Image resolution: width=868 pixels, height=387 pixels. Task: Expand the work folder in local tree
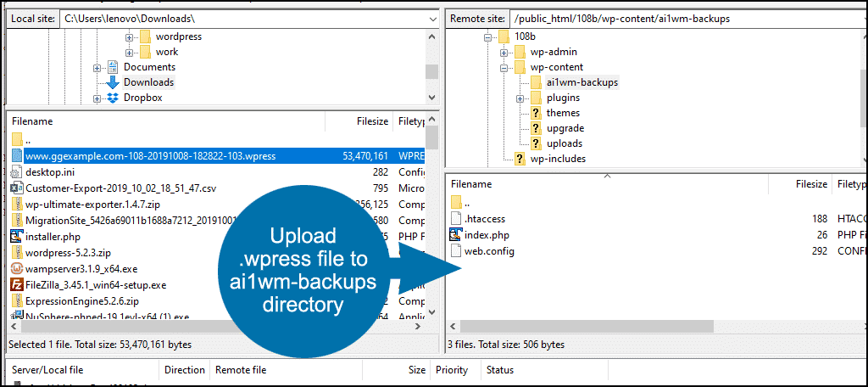point(130,52)
